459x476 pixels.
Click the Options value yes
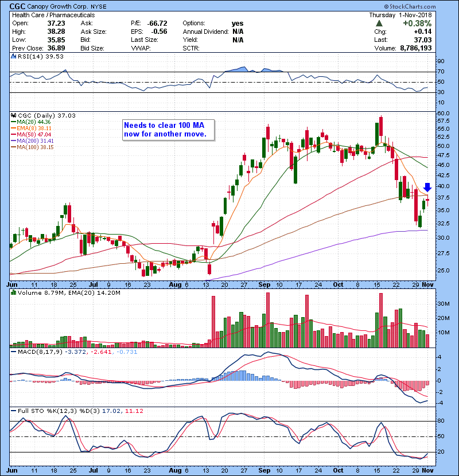[x=238, y=24]
